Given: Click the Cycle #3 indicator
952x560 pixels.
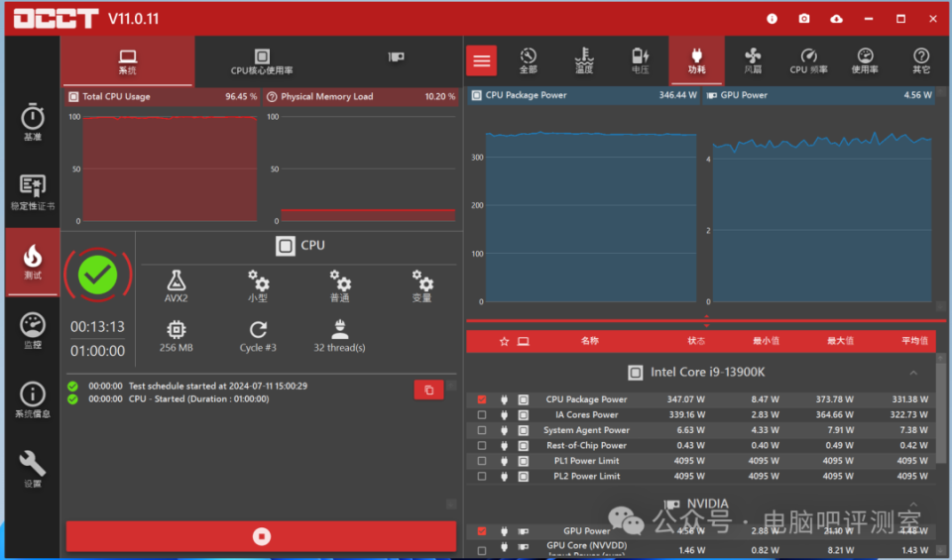Looking at the screenshot, I should [x=258, y=336].
